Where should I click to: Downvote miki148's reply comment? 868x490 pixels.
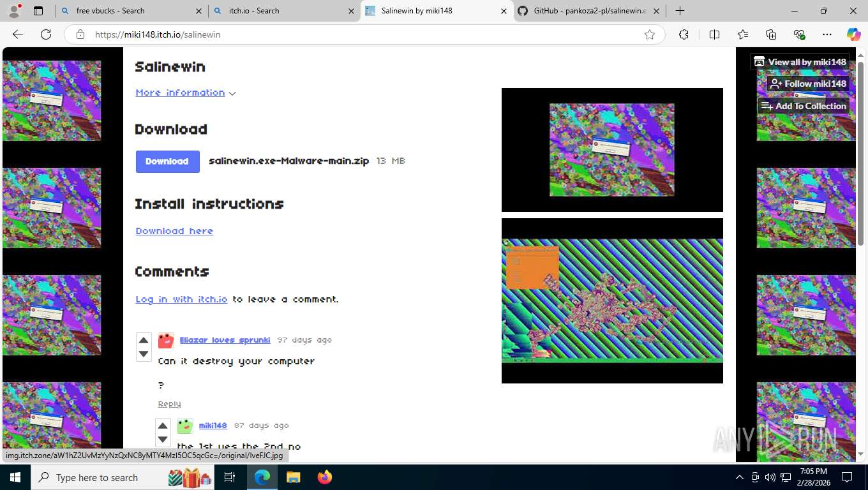[x=163, y=439]
